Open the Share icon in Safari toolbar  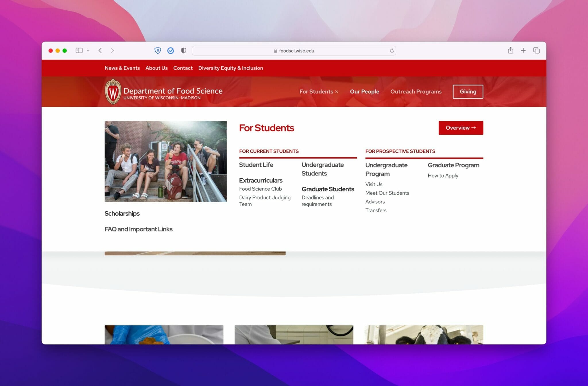[510, 50]
